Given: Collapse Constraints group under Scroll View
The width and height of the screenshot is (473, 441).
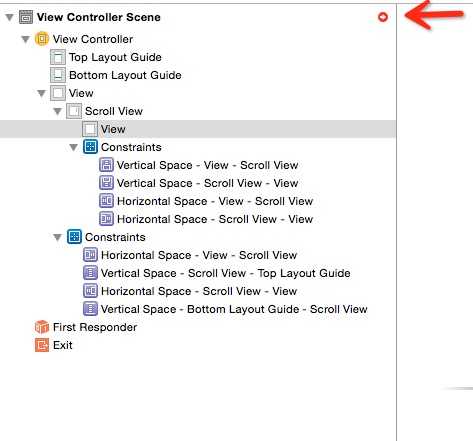Looking at the screenshot, I should tap(74, 147).
